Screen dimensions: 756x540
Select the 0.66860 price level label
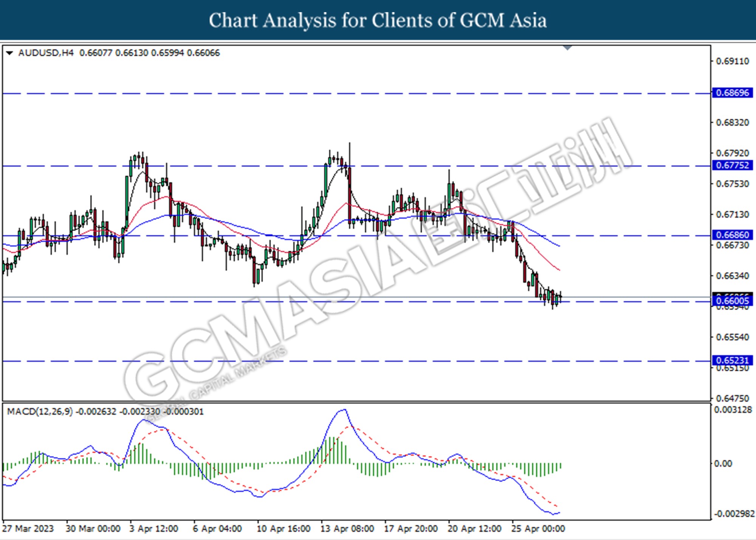732,235
